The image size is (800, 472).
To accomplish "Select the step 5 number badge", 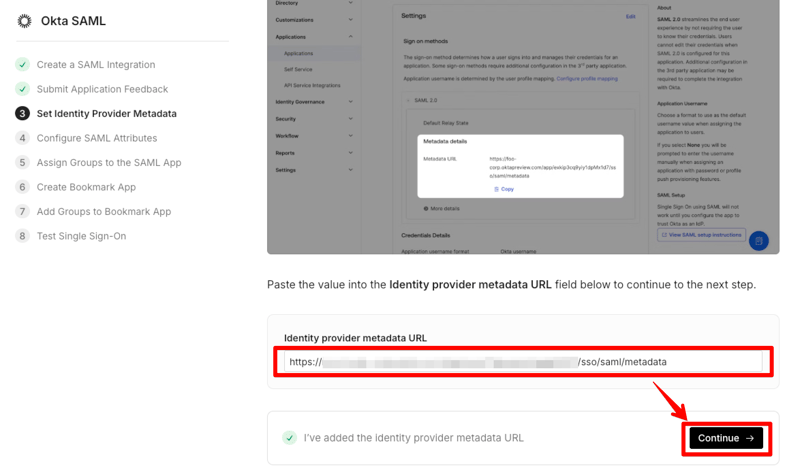I will pyautogui.click(x=22, y=162).
